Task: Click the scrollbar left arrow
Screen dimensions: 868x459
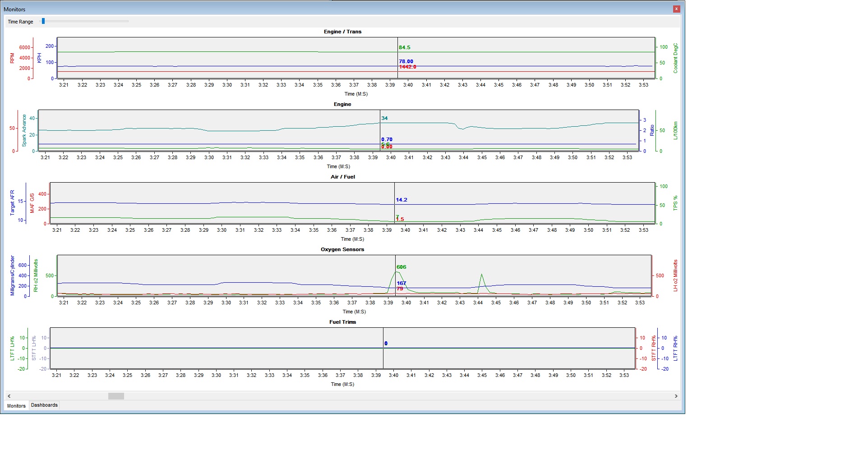Action: point(9,396)
